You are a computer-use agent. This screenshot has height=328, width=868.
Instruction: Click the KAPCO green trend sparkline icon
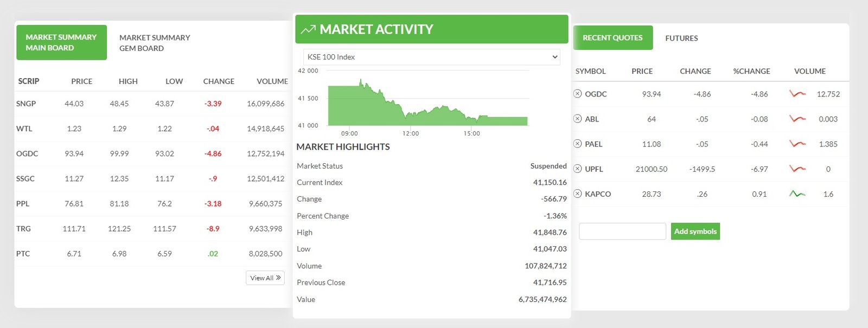click(797, 194)
